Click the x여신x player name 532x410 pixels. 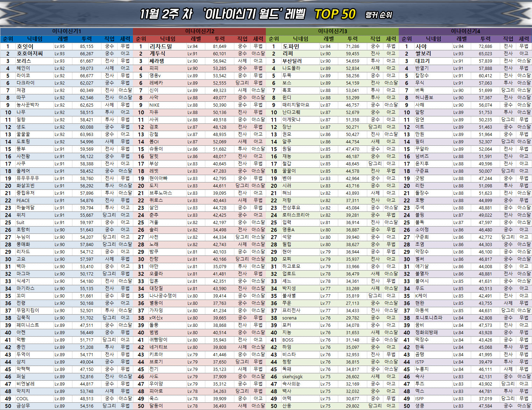click(x=156, y=318)
